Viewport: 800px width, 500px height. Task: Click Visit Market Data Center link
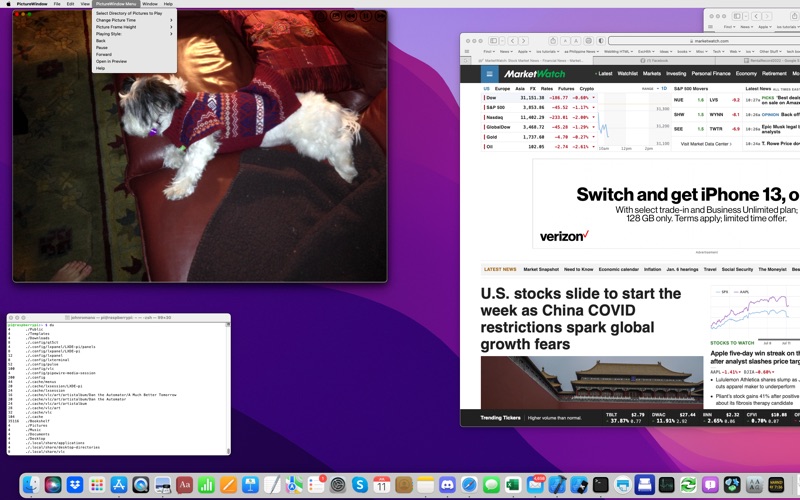coord(706,144)
